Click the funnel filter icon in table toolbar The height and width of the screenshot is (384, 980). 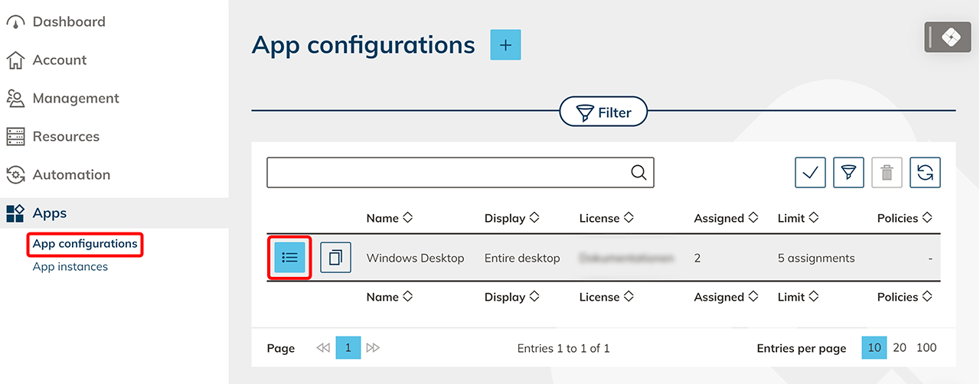tap(848, 173)
